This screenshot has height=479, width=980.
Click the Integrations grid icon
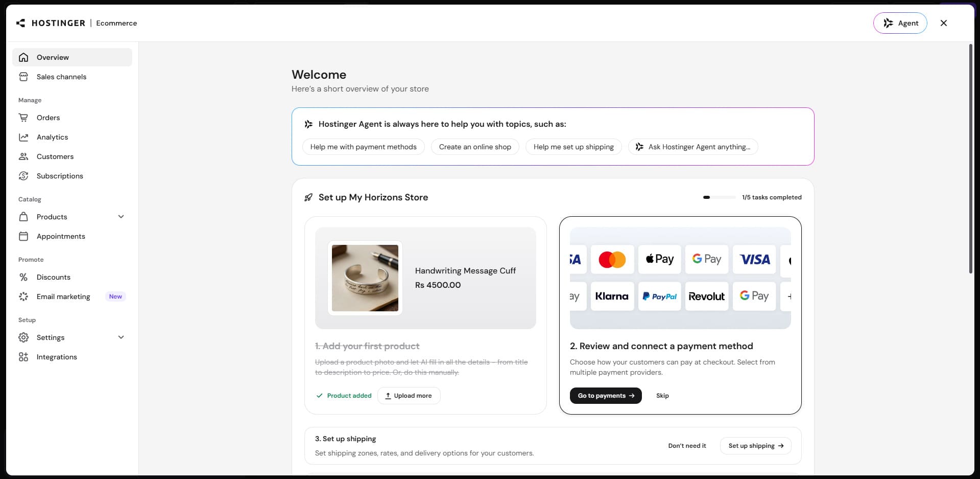23,357
